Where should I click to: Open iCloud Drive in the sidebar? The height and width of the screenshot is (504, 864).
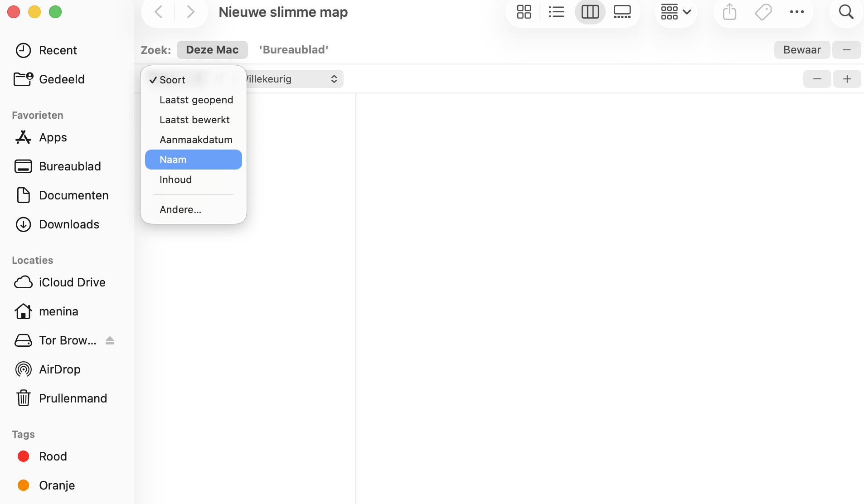72,282
